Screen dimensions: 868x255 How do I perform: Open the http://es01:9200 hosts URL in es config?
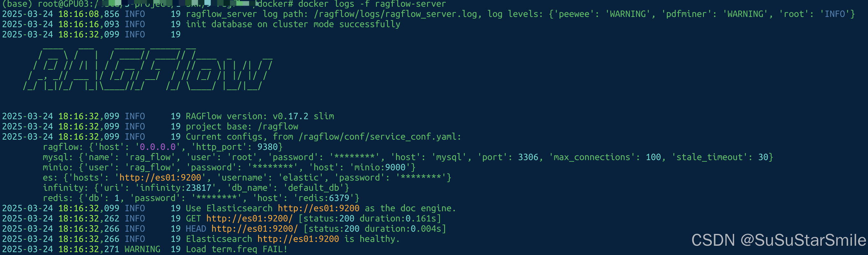(x=160, y=177)
